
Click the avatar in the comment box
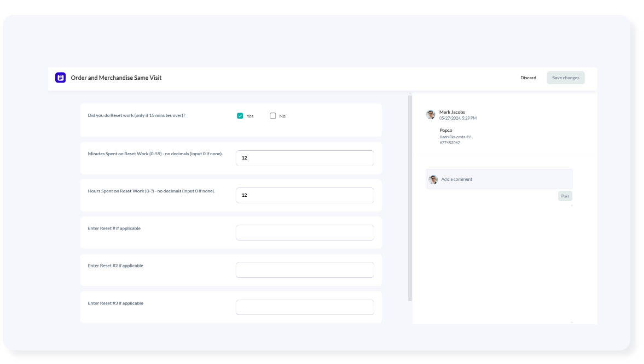pyautogui.click(x=433, y=179)
